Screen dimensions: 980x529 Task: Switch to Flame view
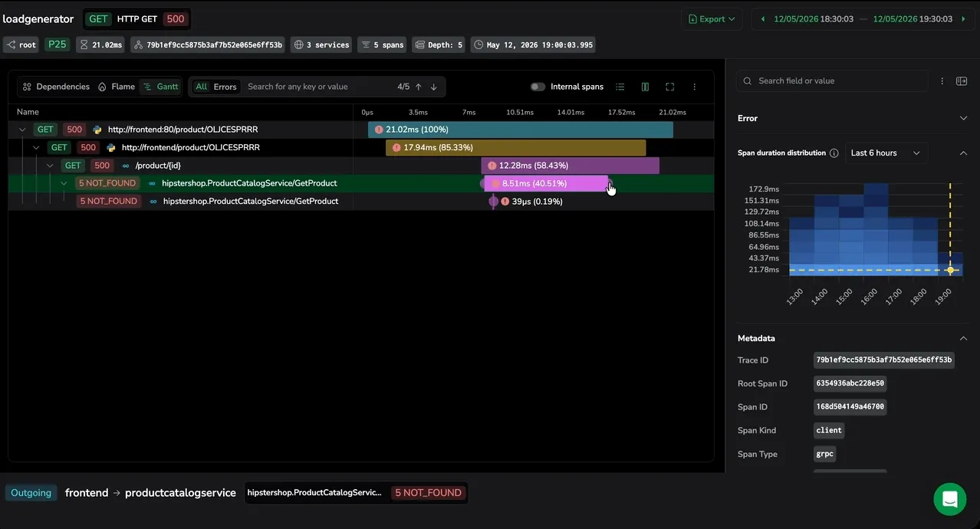(x=116, y=87)
